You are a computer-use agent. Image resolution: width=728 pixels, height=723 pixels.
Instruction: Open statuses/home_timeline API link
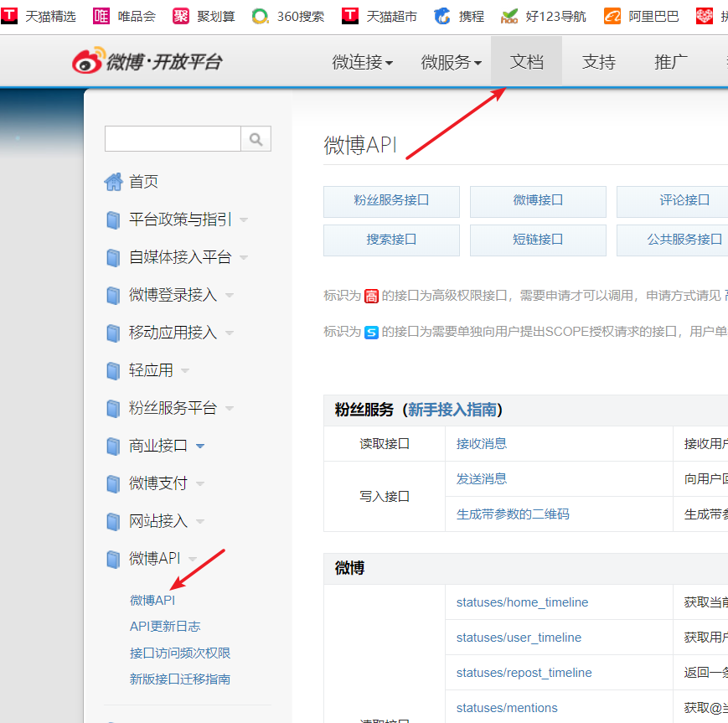click(522, 602)
